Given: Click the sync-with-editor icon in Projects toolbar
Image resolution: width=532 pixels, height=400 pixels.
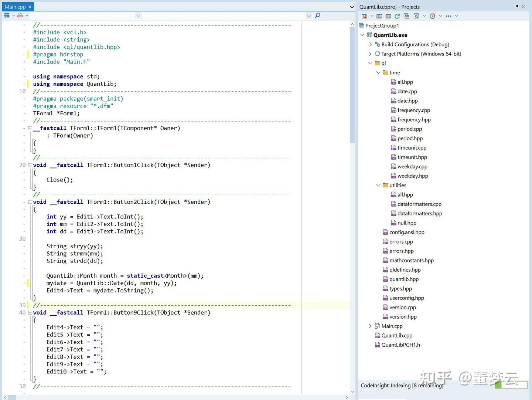Looking at the screenshot, I should point(406,16).
